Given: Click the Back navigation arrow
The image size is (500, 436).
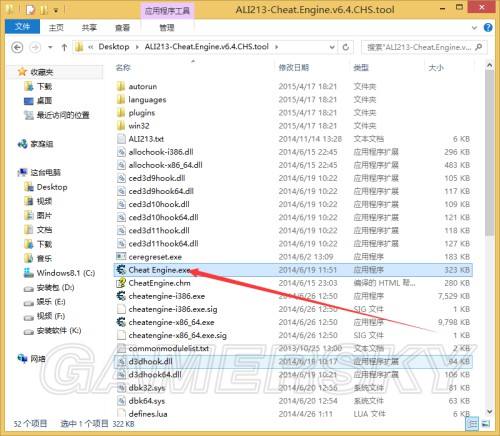Looking at the screenshot, I should click(x=17, y=47).
